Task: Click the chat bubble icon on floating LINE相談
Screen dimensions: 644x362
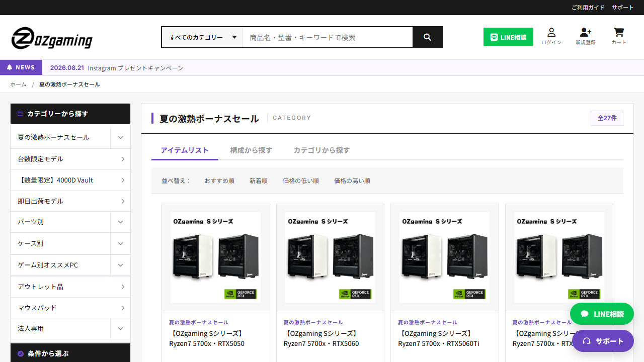Action: point(585,314)
